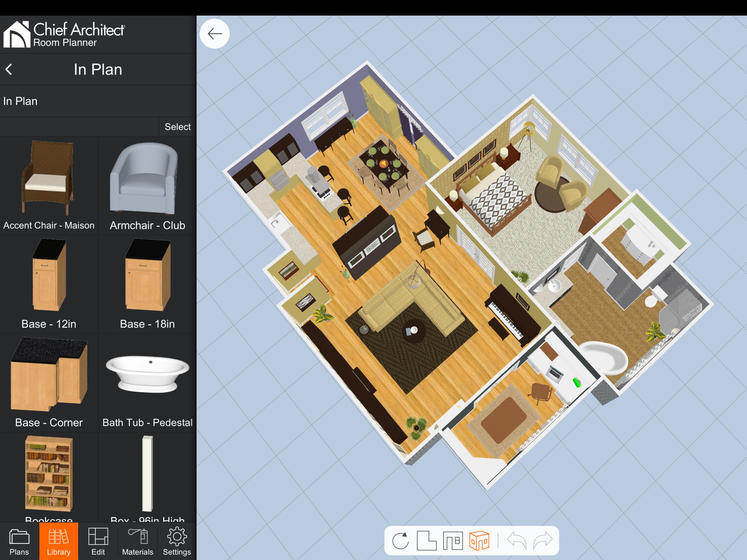
Task: Click the rotate/refresh icon
Action: 400,541
